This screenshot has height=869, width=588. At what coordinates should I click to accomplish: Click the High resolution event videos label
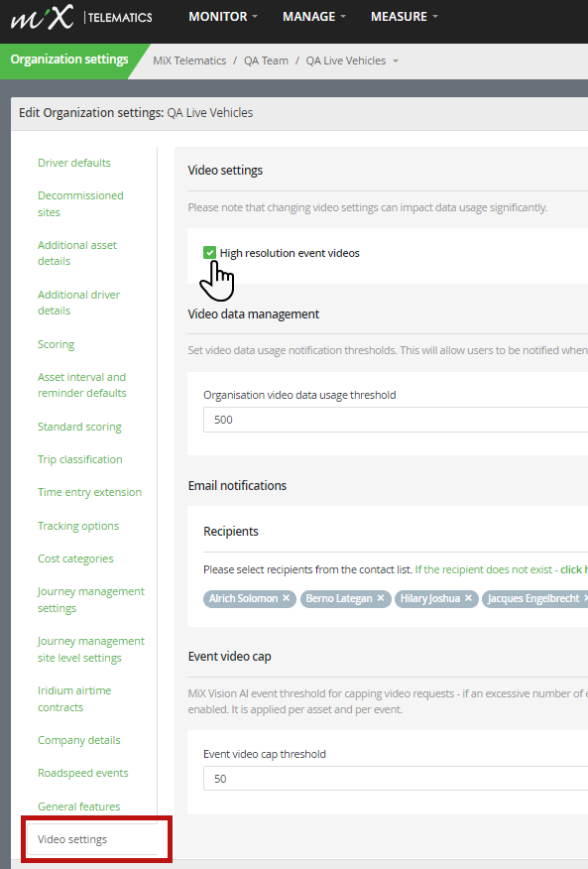coord(290,253)
